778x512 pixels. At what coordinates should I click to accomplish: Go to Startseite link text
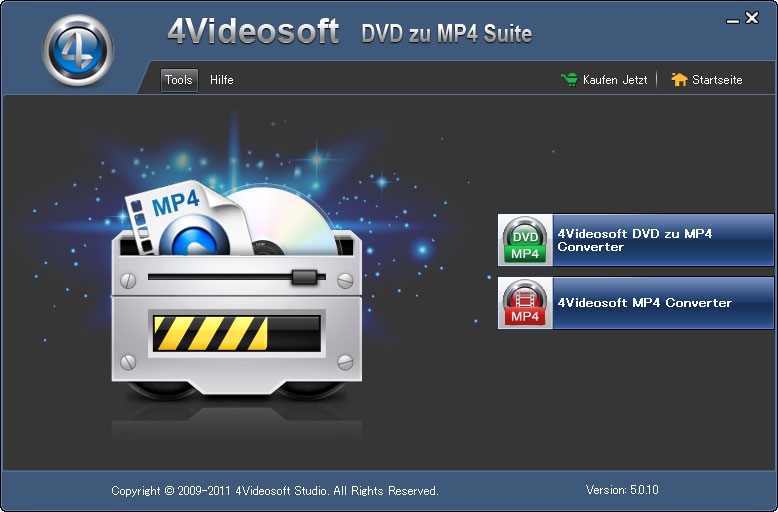(717, 80)
